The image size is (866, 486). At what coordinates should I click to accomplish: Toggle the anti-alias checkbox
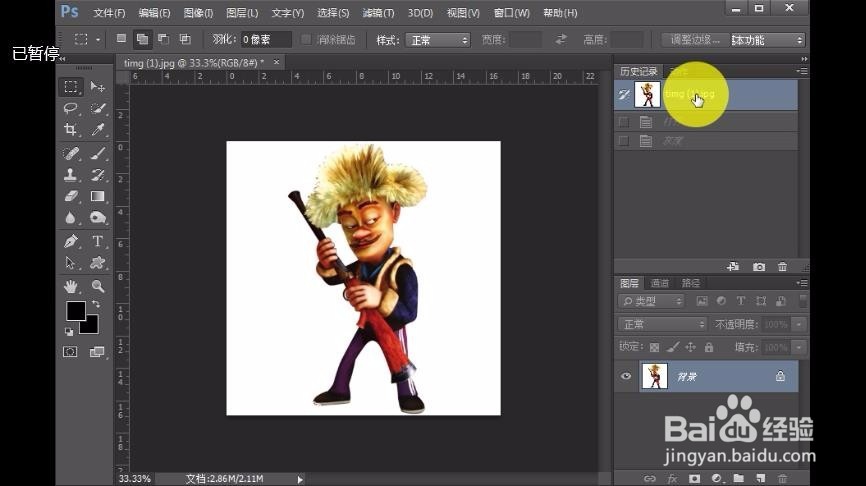point(306,40)
